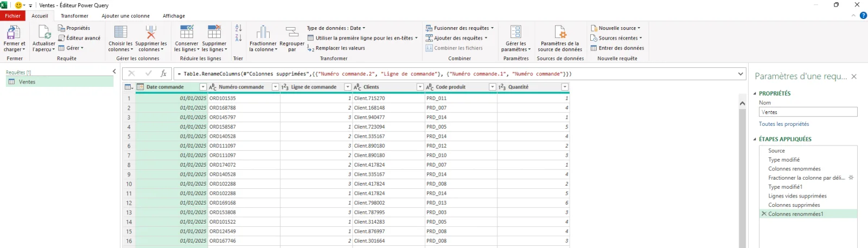Click Supprimer les colonnes icon

[151, 32]
